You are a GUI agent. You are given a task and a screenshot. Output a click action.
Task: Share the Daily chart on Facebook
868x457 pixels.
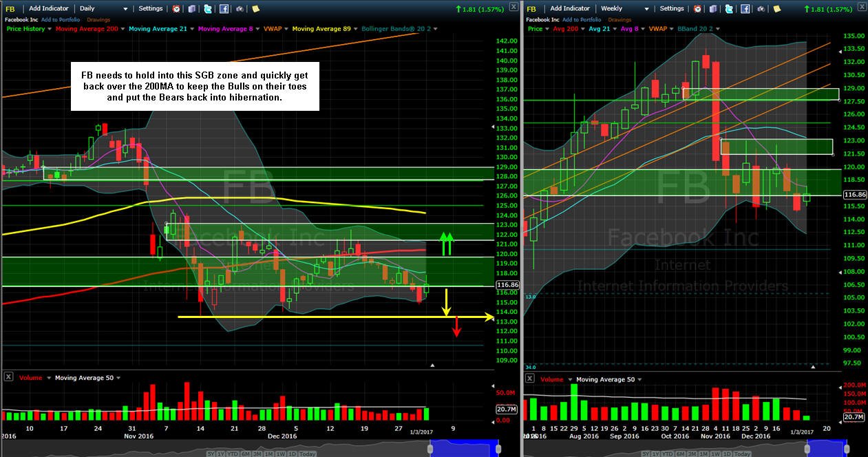tap(224, 9)
